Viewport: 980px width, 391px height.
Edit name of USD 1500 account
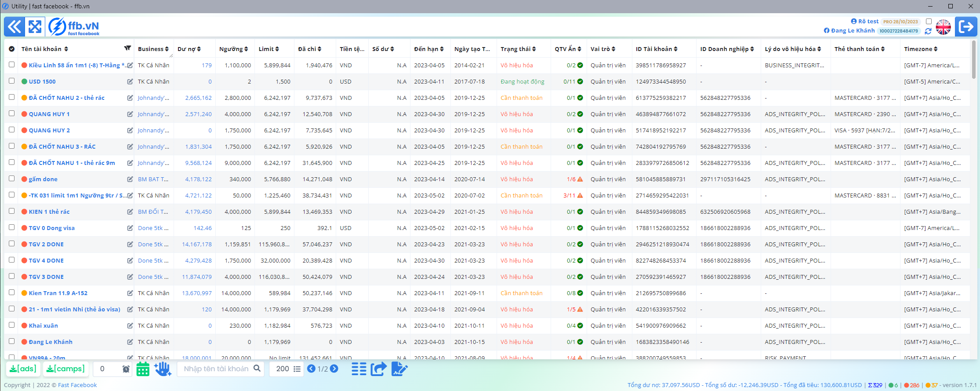[x=130, y=82]
